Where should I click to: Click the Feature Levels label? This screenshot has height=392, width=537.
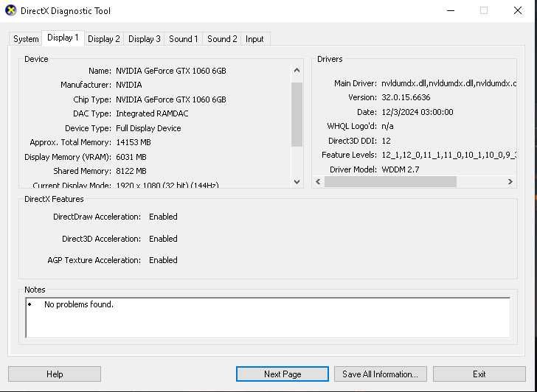[349, 155]
